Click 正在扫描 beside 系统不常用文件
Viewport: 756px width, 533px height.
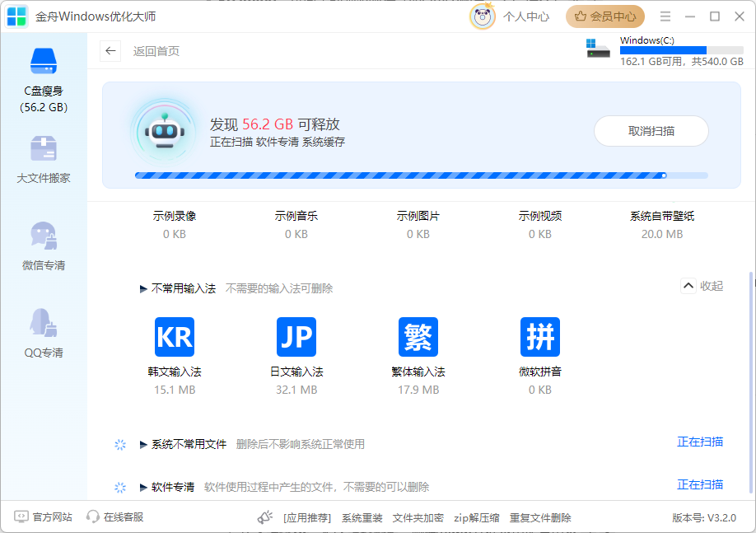tap(700, 442)
